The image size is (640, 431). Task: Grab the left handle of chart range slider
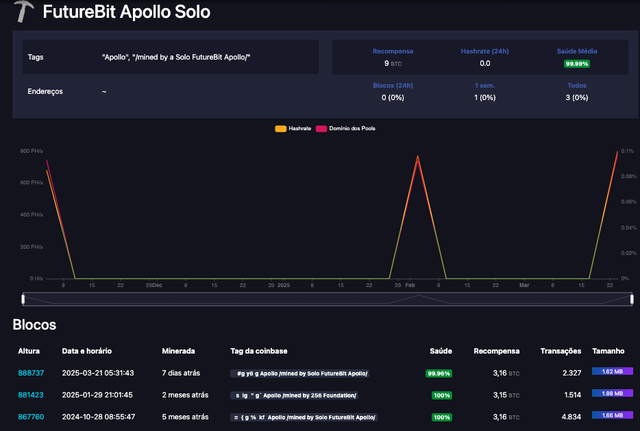click(x=23, y=299)
